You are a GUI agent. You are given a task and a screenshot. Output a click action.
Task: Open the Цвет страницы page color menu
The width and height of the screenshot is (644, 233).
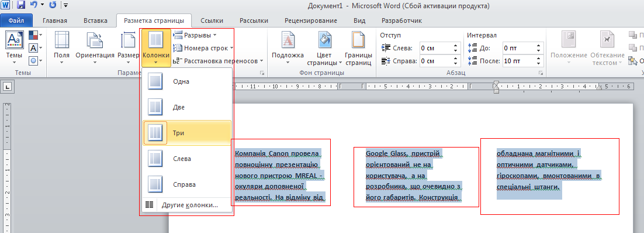(325, 47)
